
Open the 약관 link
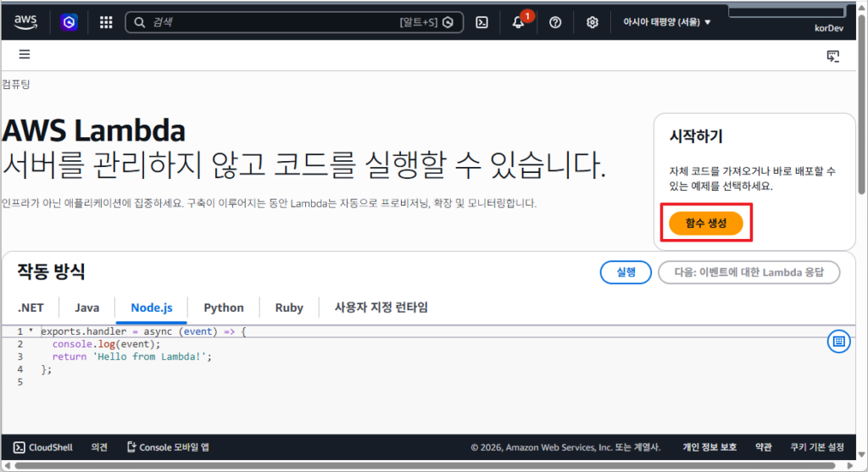point(764,447)
